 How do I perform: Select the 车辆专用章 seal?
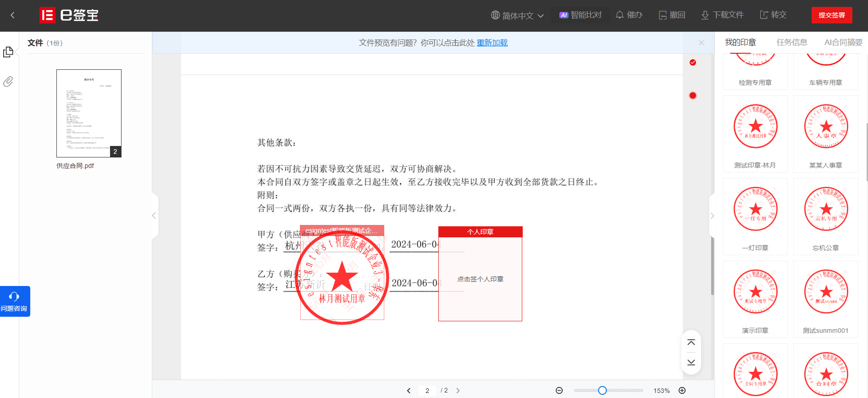(x=826, y=71)
